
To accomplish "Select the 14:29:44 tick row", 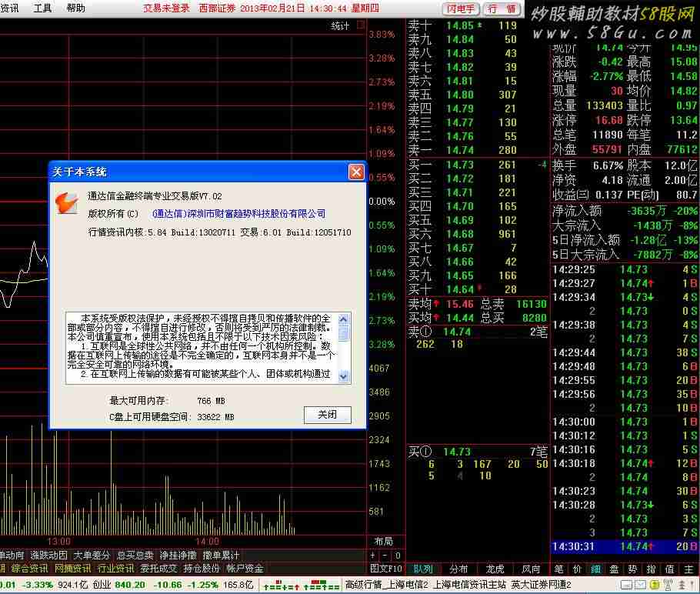I will tap(625, 352).
